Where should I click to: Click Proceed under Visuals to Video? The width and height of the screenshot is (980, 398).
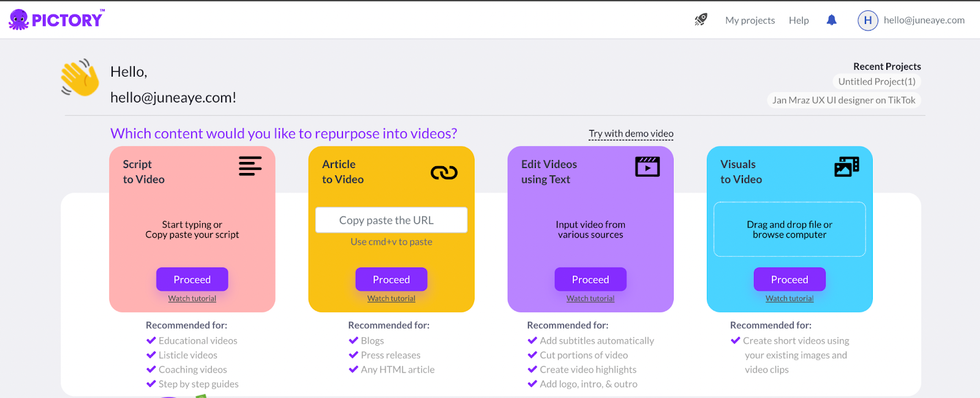click(x=790, y=279)
